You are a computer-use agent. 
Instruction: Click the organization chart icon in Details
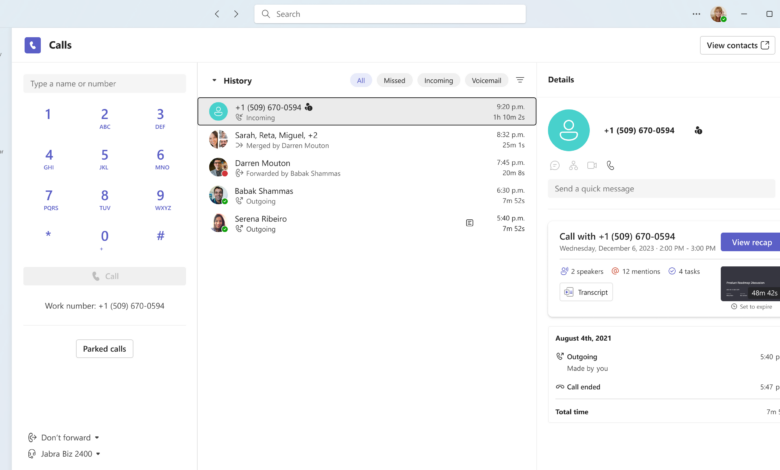pyautogui.click(x=574, y=166)
